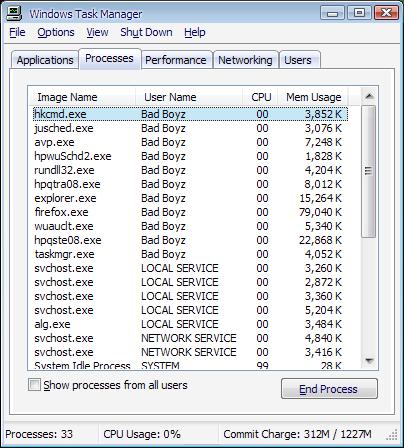This screenshot has height=448, width=404.
Task: Open the Options menu
Action: pos(56,32)
